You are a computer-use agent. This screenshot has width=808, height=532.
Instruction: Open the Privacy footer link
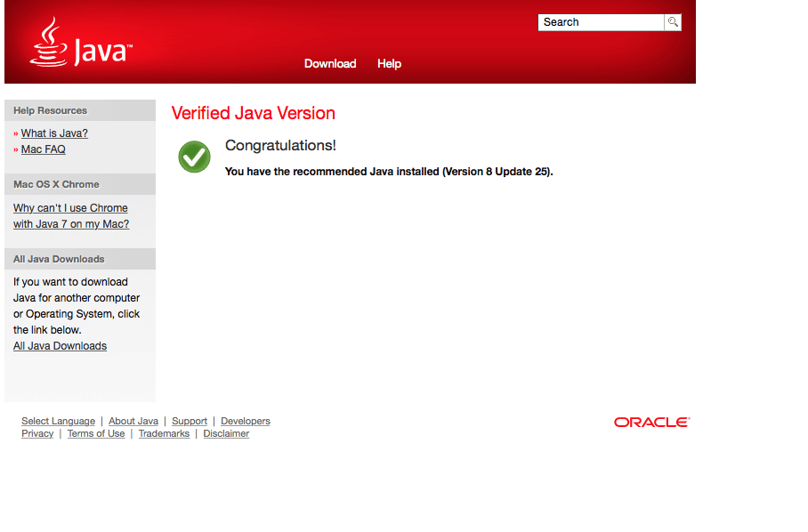[x=37, y=433]
